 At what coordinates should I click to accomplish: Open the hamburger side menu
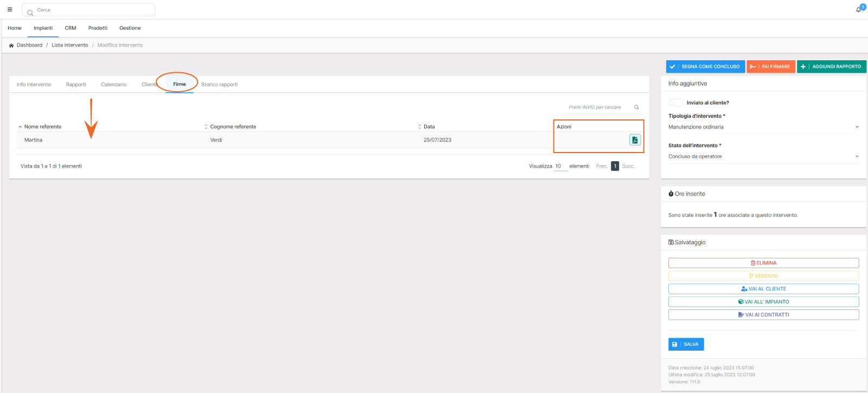point(10,10)
